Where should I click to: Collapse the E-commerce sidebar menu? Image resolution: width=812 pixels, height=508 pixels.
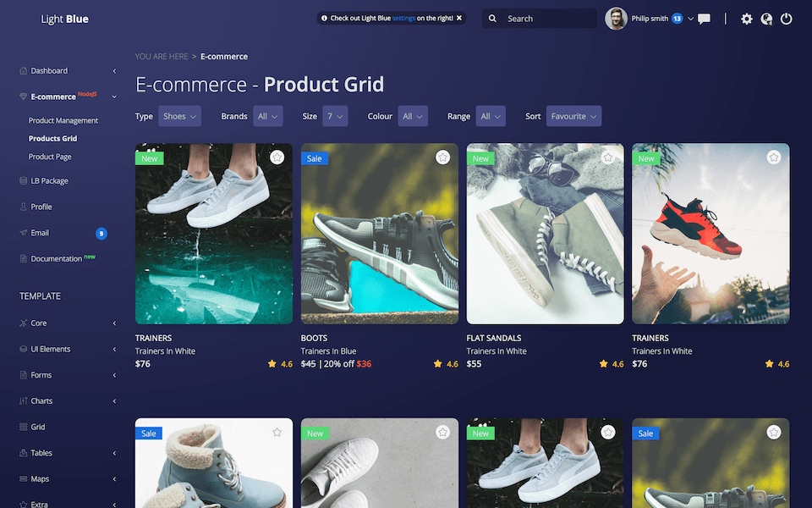click(x=114, y=96)
